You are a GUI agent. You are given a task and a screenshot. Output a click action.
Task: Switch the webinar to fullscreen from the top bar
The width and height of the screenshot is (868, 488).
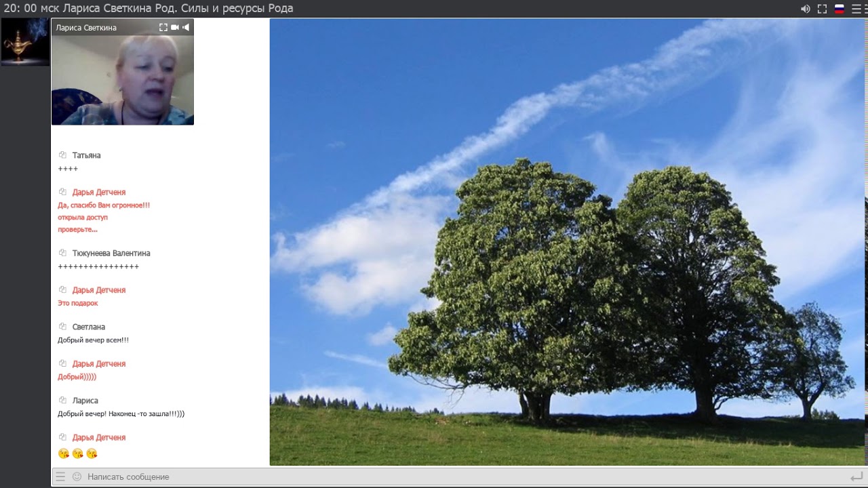pyautogui.click(x=822, y=9)
